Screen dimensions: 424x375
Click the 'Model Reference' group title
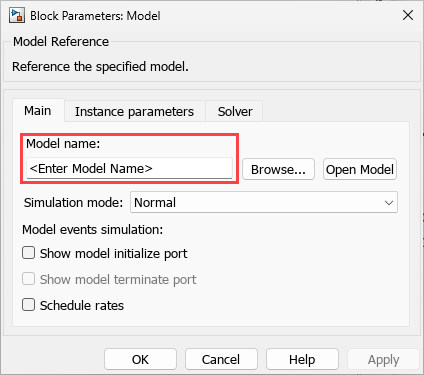coord(61,42)
